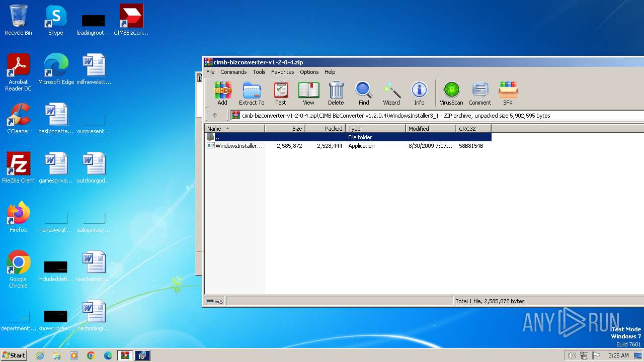
Task: Open the Options menu
Action: point(309,72)
